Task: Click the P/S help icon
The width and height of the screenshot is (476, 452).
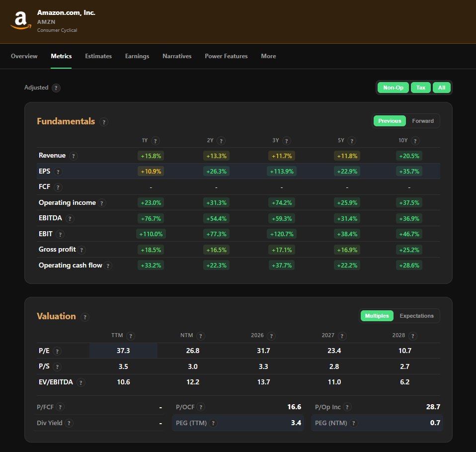Action: (57, 366)
